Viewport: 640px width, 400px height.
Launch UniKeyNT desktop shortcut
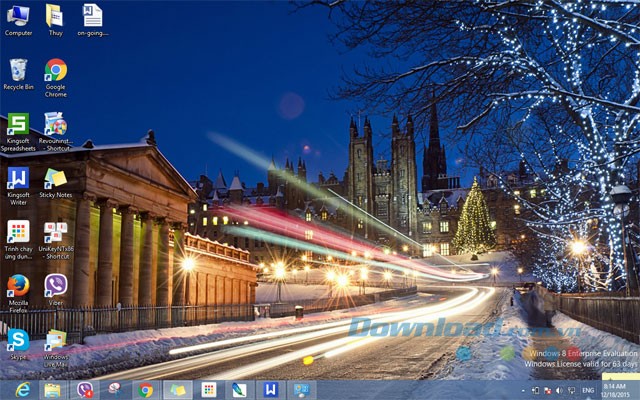click(x=55, y=232)
